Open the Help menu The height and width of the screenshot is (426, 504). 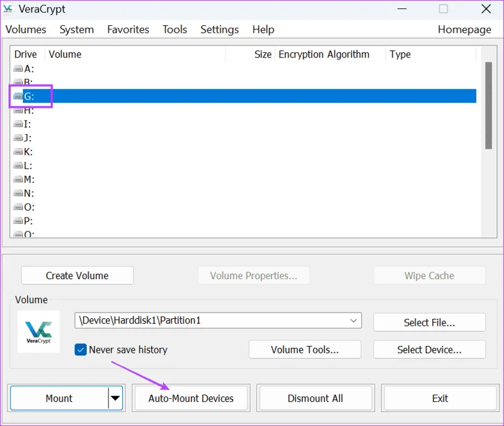pos(263,30)
